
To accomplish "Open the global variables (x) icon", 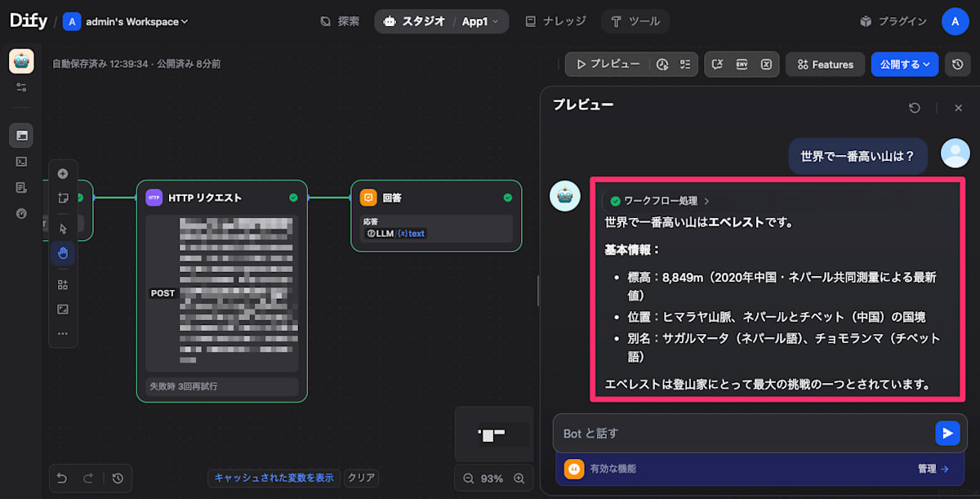I will click(766, 64).
